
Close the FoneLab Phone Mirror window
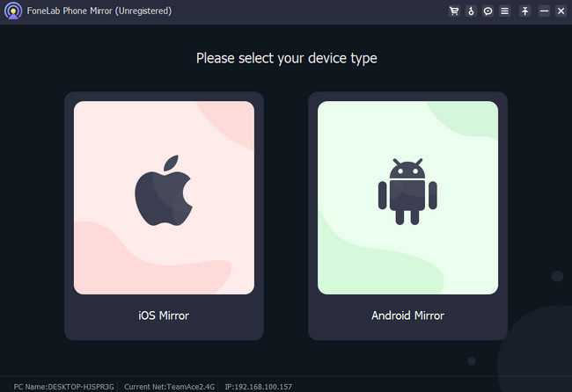click(x=561, y=11)
